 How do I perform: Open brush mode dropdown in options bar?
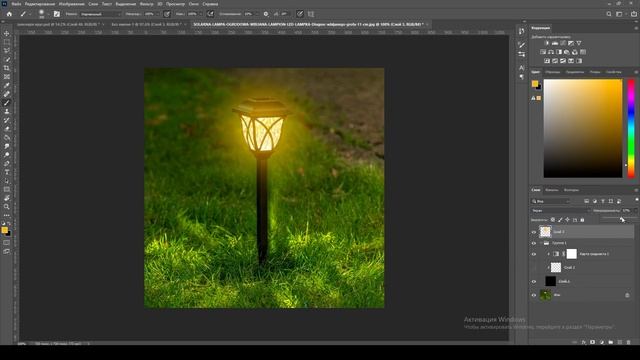[100, 14]
